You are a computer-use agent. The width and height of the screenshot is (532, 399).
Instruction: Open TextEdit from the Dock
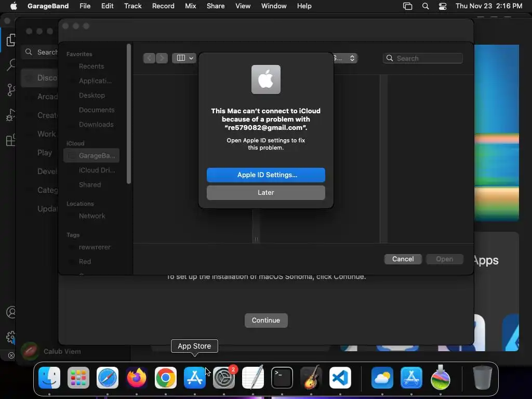253,378
